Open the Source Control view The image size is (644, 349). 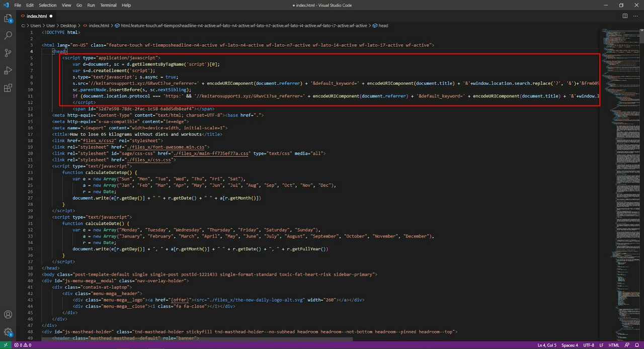coord(8,53)
